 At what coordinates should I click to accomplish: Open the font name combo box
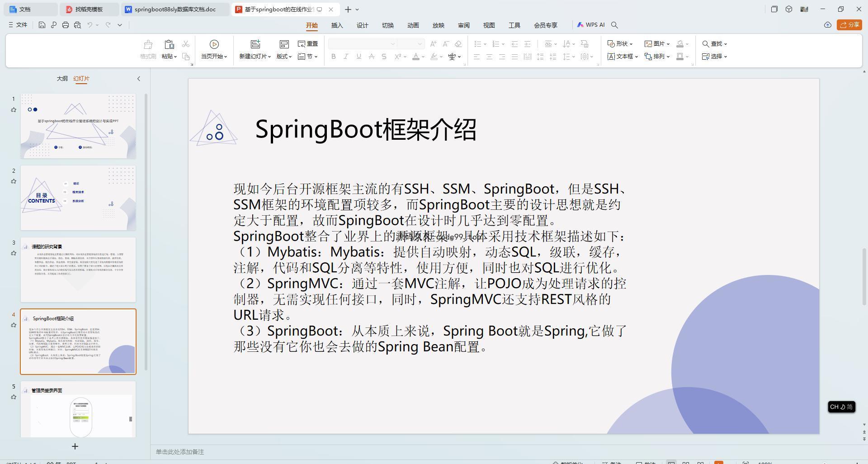click(x=363, y=44)
